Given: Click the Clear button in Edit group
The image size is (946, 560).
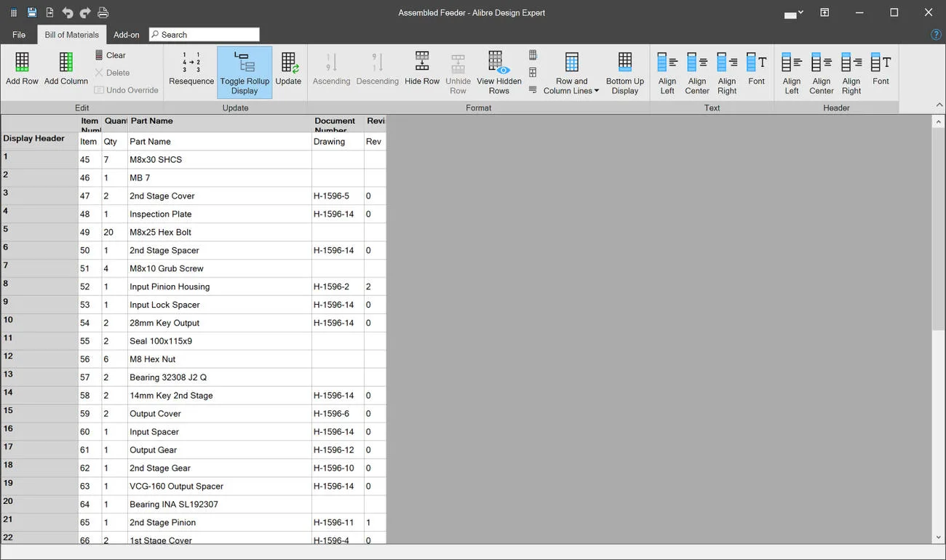Looking at the screenshot, I should [x=110, y=55].
